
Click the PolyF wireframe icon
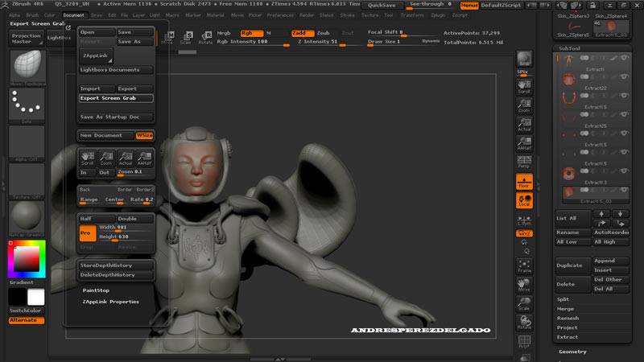point(524,341)
